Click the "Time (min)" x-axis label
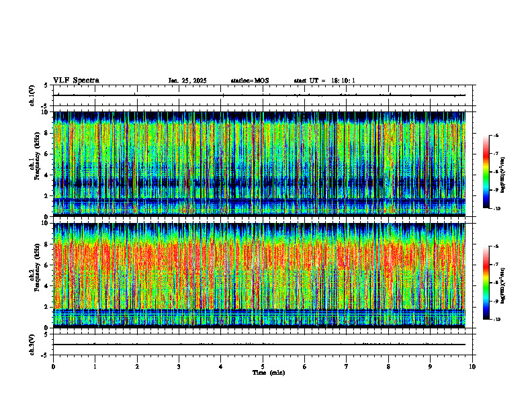Viewport: 532px width, 411px height. click(x=269, y=373)
